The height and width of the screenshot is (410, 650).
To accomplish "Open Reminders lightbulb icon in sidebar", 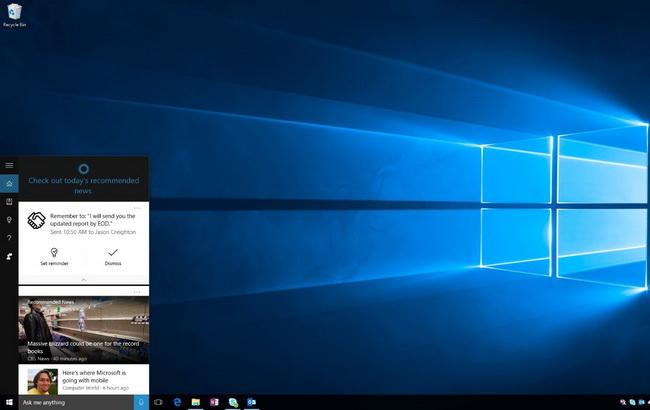I will (9, 219).
